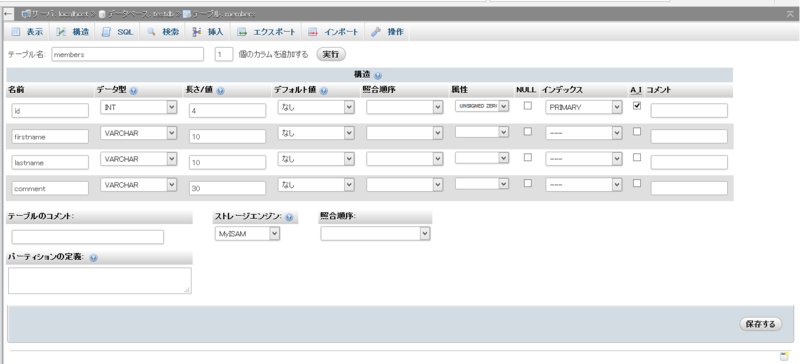
Task: Click the comment field for firstname row
Action: pyautogui.click(x=689, y=136)
